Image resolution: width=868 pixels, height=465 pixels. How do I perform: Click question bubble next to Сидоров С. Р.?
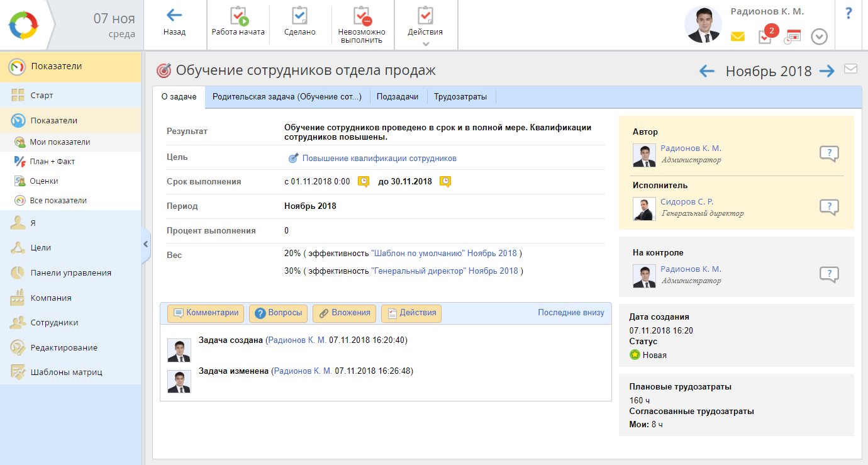point(829,207)
